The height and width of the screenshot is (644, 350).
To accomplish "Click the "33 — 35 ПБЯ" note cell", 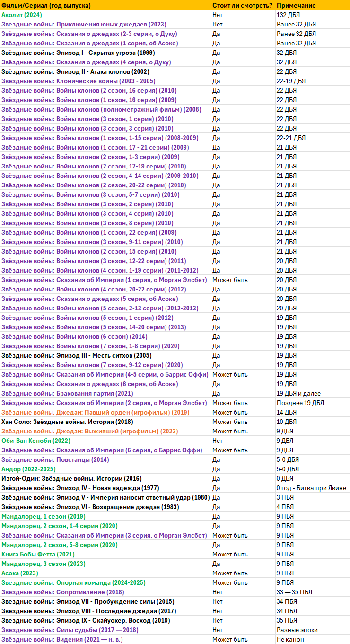I will (x=294, y=592).
